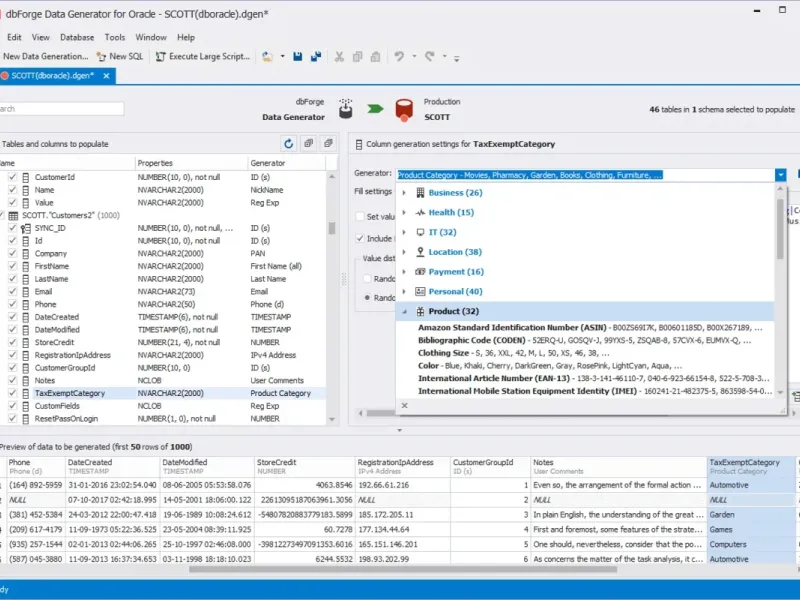The height and width of the screenshot is (600, 800).
Task: Click the Save floppy disk icon
Action: click(x=298, y=57)
